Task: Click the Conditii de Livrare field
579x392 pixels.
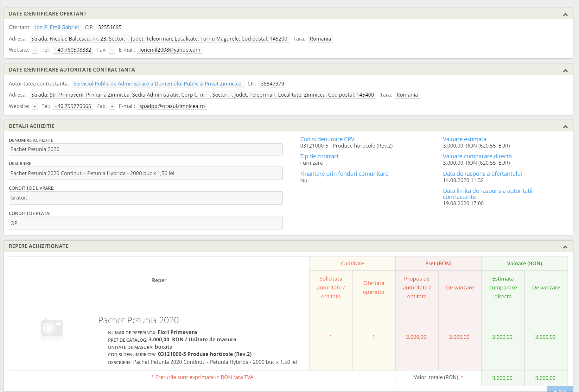Action: point(146,198)
